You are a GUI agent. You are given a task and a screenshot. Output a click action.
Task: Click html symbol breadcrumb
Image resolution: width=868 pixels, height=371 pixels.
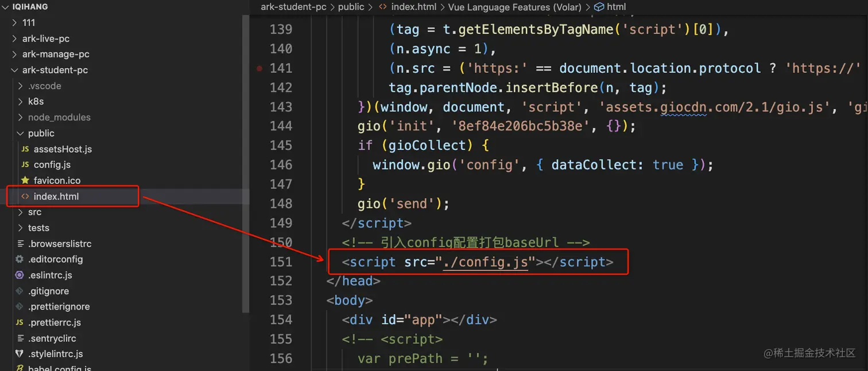(617, 7)
